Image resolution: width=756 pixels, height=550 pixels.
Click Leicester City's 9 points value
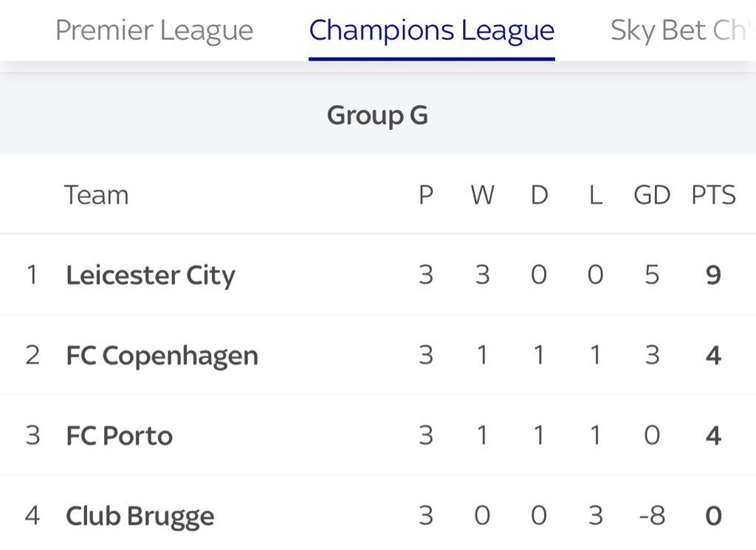714,275
